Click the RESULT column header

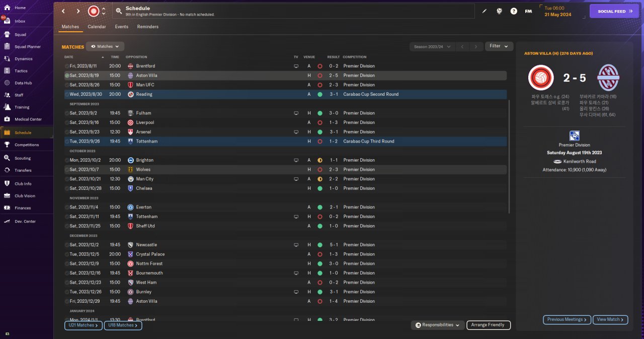[x=334, y=57]
